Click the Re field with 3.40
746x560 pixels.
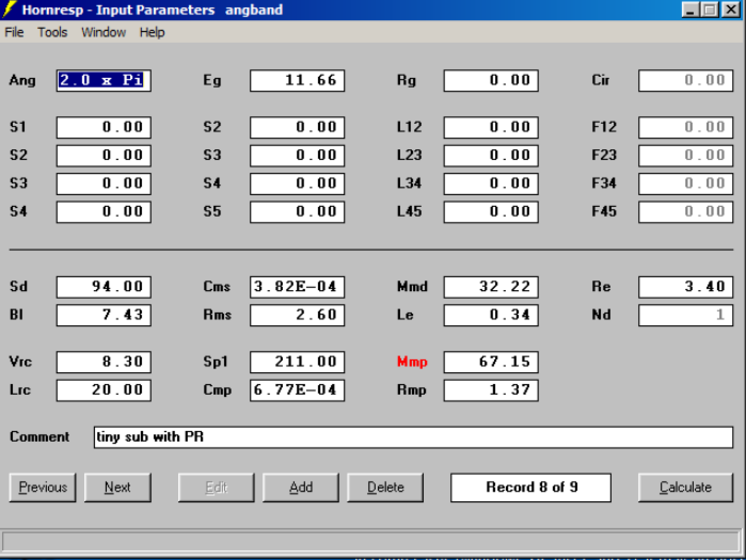tap(686, 287)
